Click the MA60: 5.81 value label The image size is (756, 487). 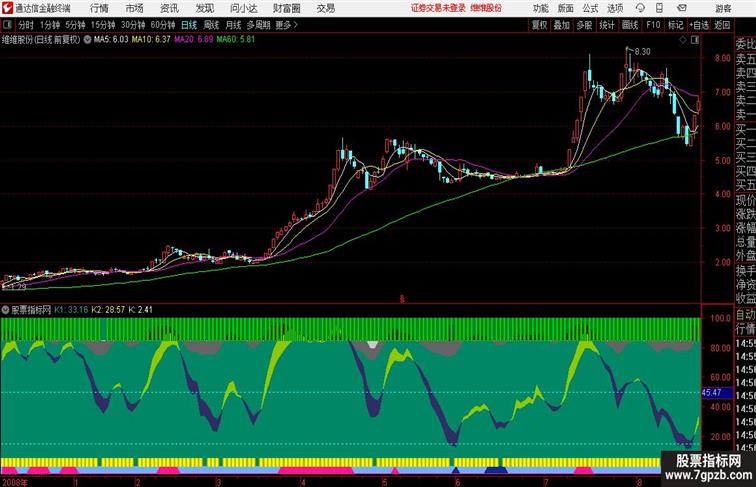point(236,40)
